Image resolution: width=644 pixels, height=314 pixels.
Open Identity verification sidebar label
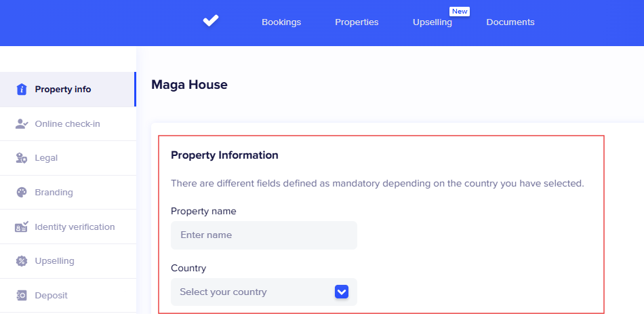pos(75,227)
